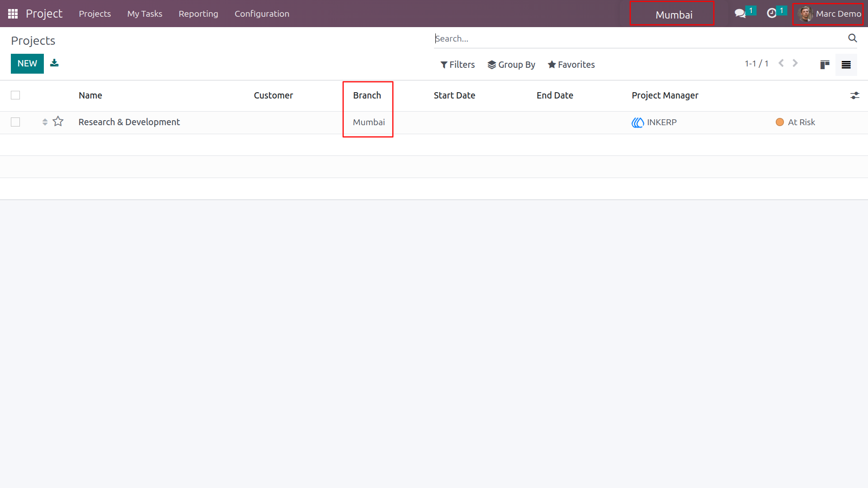Expand the Favorites dropdown

pyautogui.click(x=571, y=65)
